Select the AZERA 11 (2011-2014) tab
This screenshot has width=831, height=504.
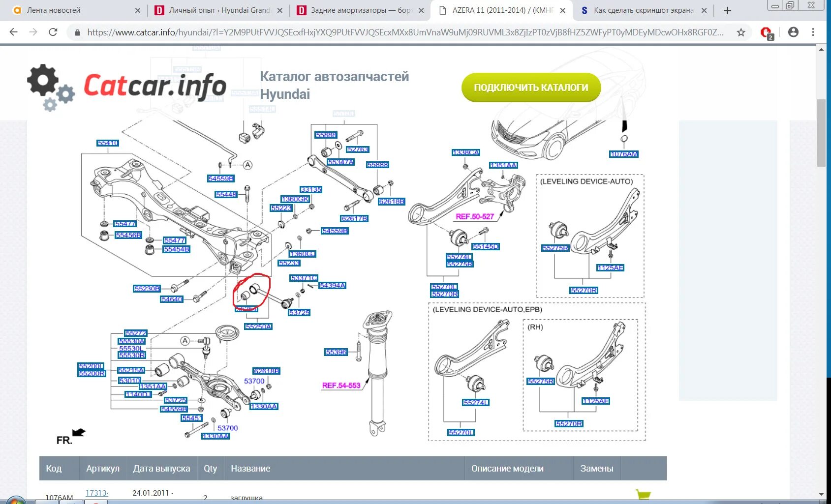(502, 10)
